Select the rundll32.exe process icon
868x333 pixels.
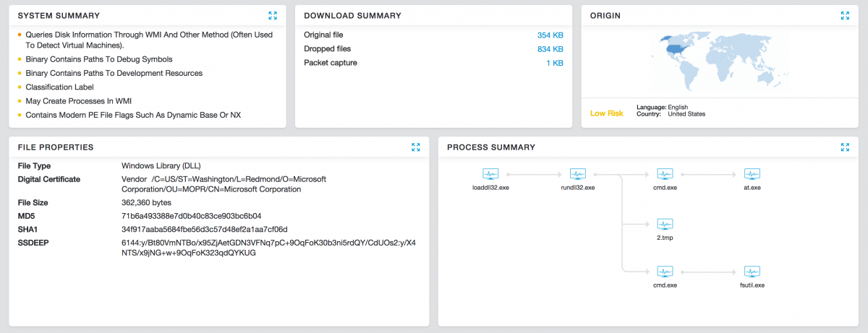coord(577,174)
